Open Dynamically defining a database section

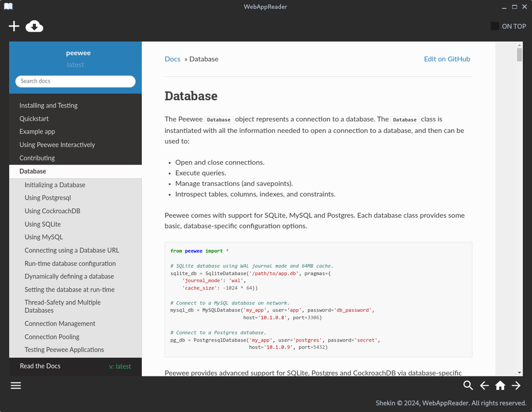(x=69, y=277)
